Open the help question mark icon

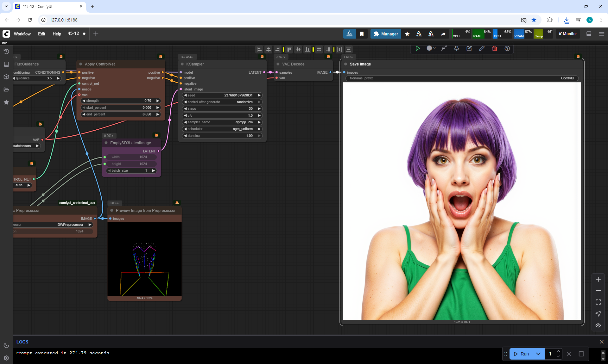(x=507, y=48)
